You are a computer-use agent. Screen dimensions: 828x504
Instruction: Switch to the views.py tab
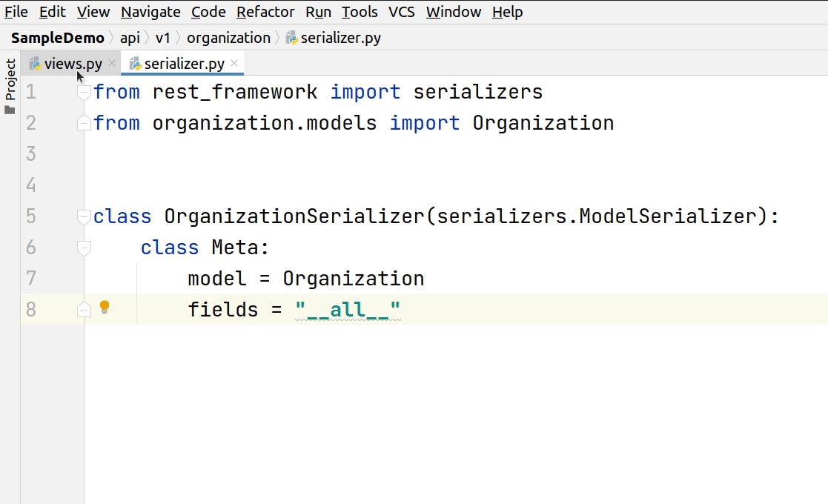tap(73, 64)
